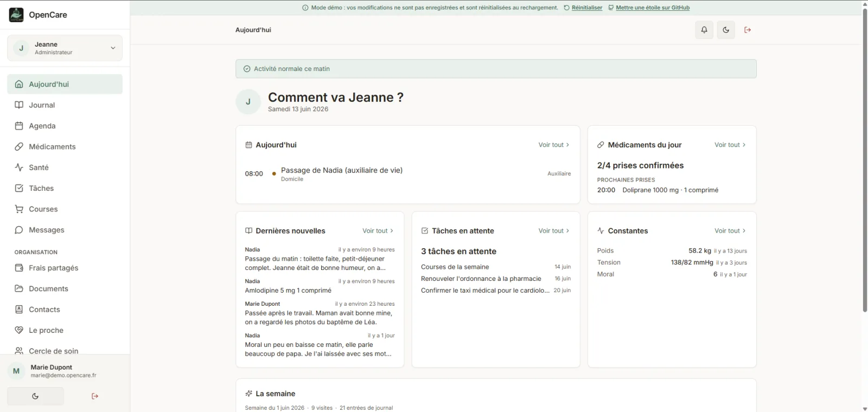Viewport: 868px width, 412px height.
Task: Click the vertical page scrollbar
Action: coord(865,160)
